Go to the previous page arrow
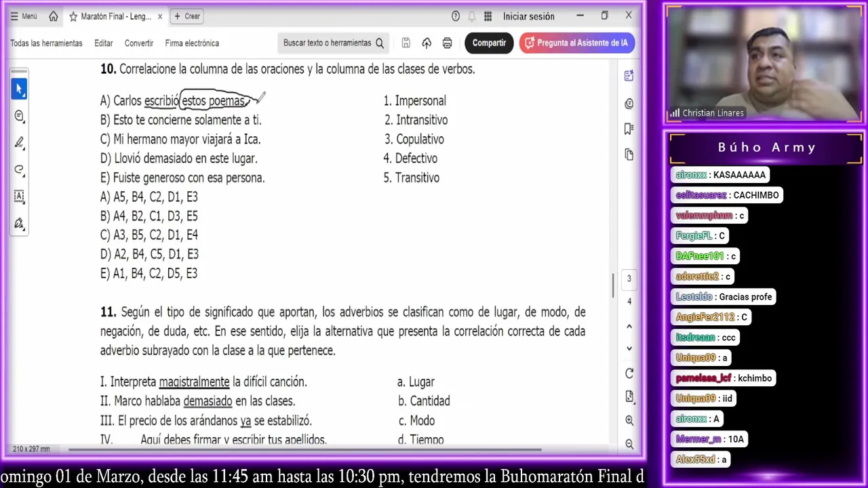 pyautogui.click(x=629, y=327)
